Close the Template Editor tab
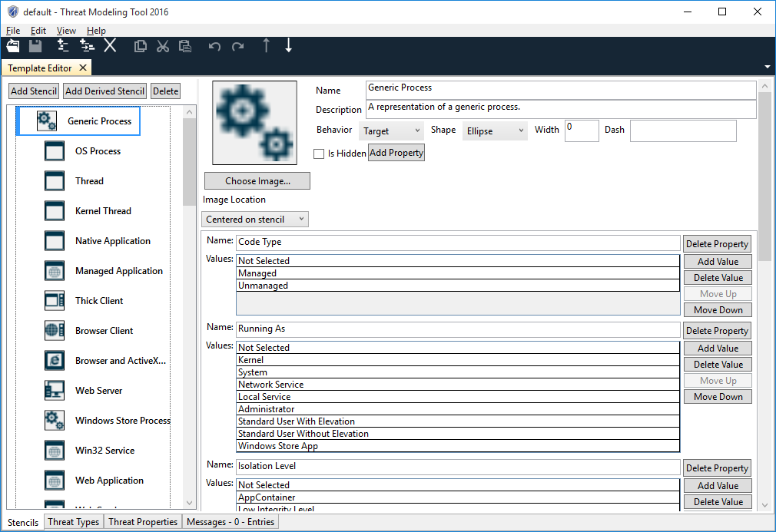 [x=83, y=68]
